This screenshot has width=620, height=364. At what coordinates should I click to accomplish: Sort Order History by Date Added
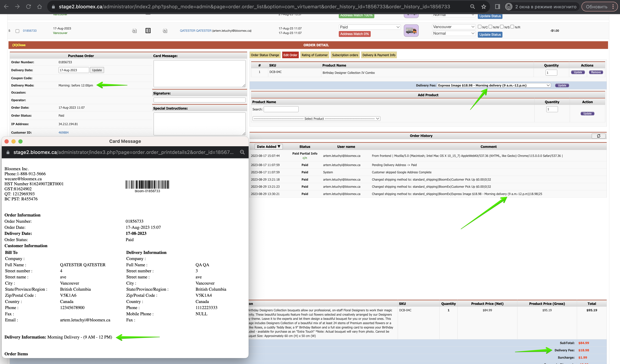pos(268,147)
